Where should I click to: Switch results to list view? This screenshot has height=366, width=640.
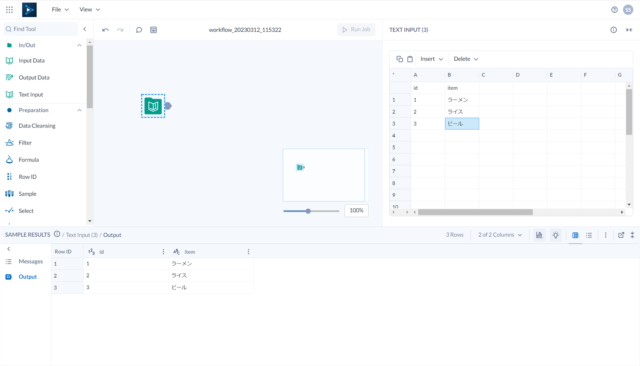[589, 235]
